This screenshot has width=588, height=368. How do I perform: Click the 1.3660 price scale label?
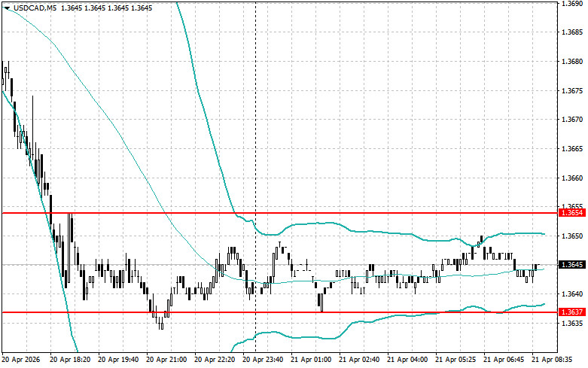tap(572, 178)
